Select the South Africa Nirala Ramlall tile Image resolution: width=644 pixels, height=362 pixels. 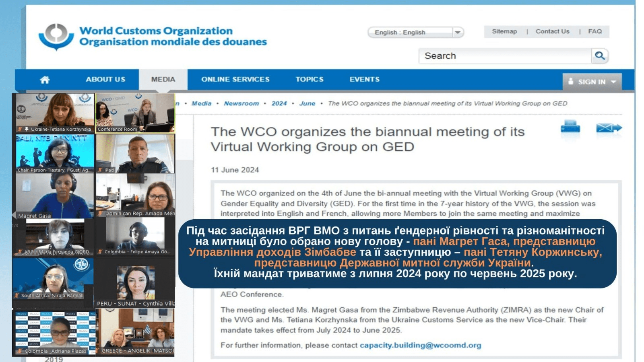tap(53, 278)
